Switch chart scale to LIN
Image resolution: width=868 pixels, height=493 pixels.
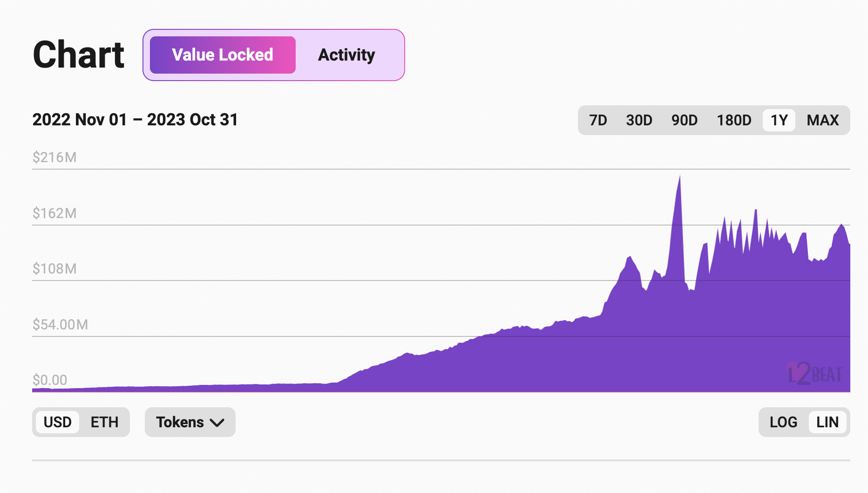(x=827, y=422)
